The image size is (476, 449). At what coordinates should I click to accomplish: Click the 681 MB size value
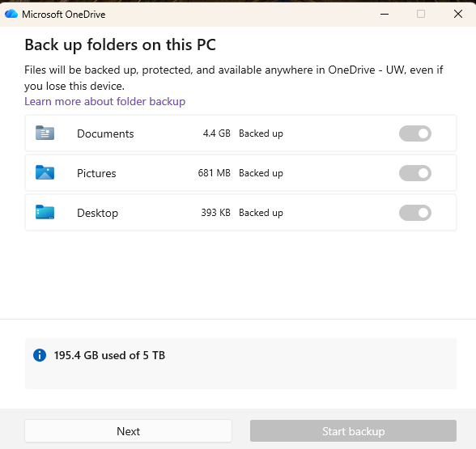click(215, 173)
